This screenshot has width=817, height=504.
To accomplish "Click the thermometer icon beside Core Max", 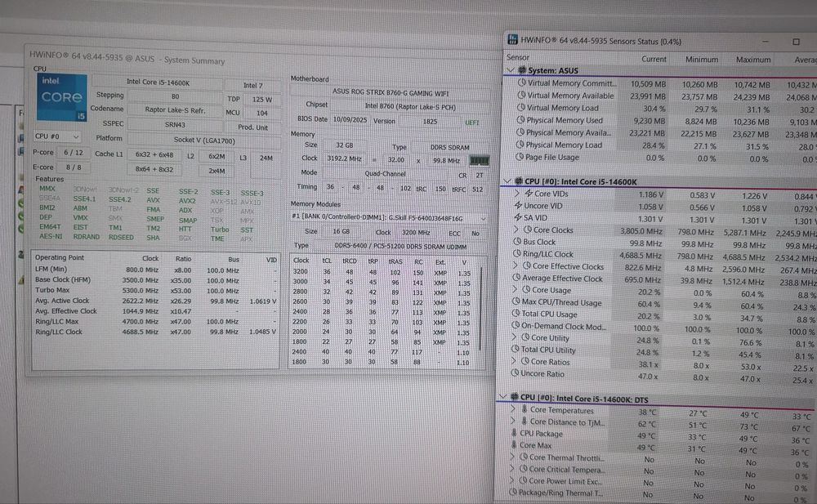I will [514, 444].
